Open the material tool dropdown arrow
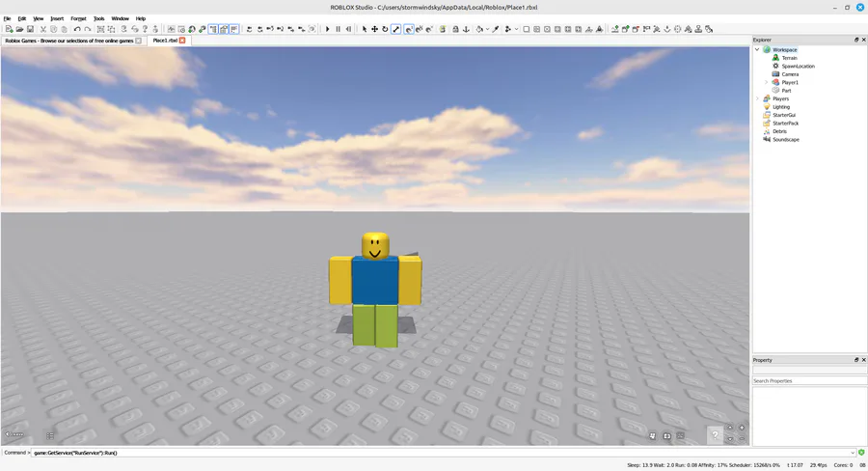Image resolution: width=868 pixels, height=471 pixels. [x=517, y=29]
